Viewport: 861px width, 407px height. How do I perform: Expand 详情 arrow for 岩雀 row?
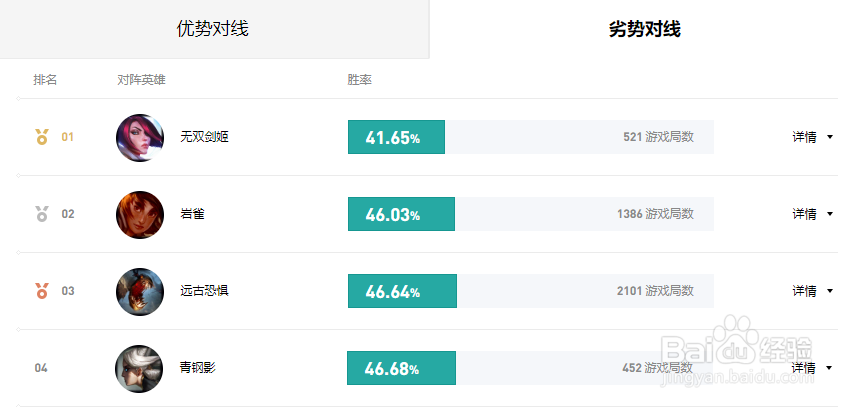coord(830,214)
